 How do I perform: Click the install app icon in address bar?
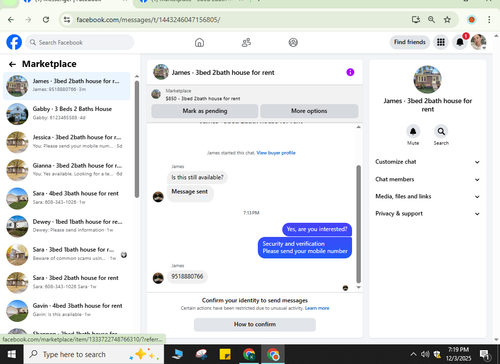(415, 20)
